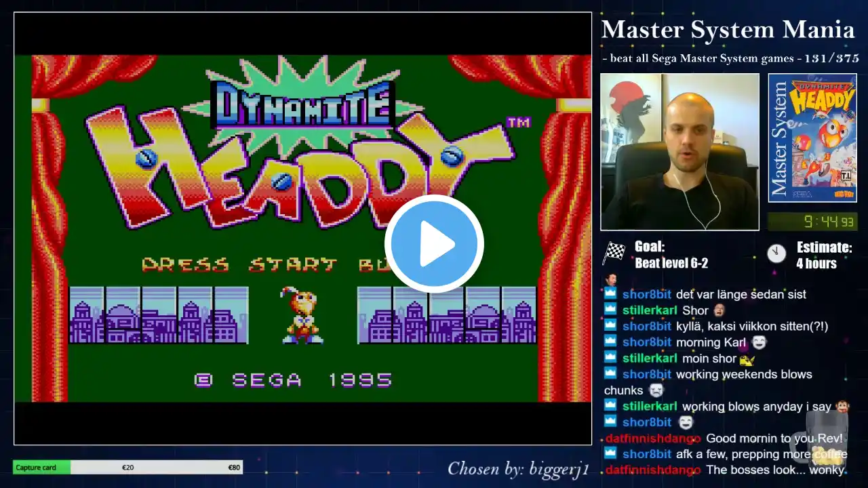
Task: Click username stillerkarl on the "moin shor" message
Action: [650, 359]
